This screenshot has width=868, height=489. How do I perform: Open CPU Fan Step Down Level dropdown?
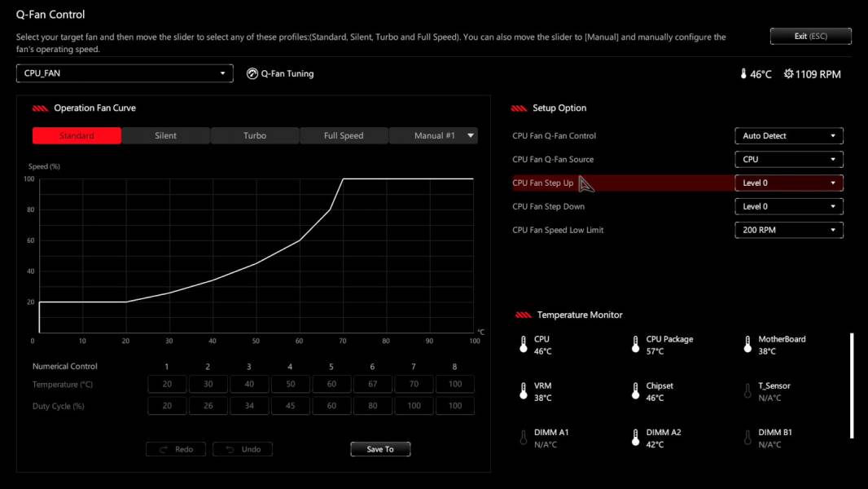[x=789, y=206]
